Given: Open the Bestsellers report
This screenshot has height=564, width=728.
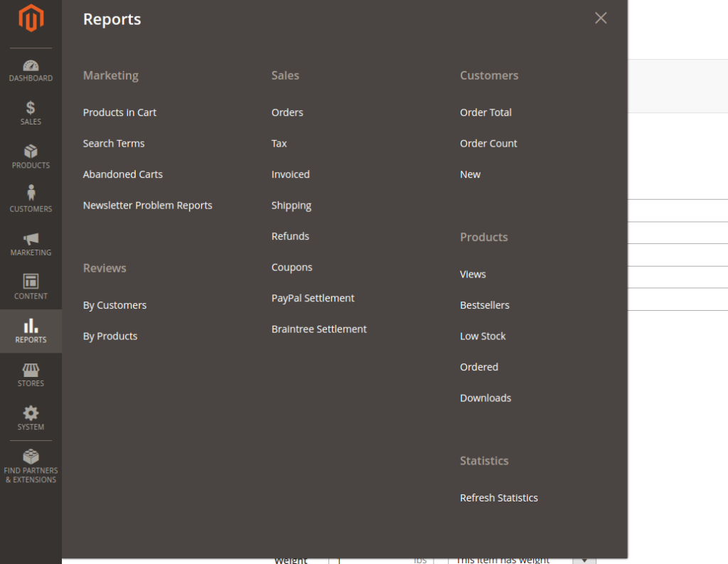Looking at the screenshot, I should coord(485,305).
